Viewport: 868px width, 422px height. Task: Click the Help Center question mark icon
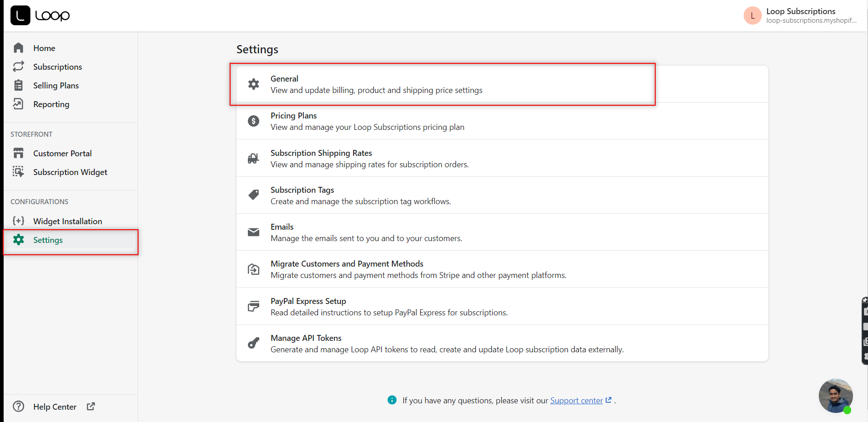pos(18,407)
